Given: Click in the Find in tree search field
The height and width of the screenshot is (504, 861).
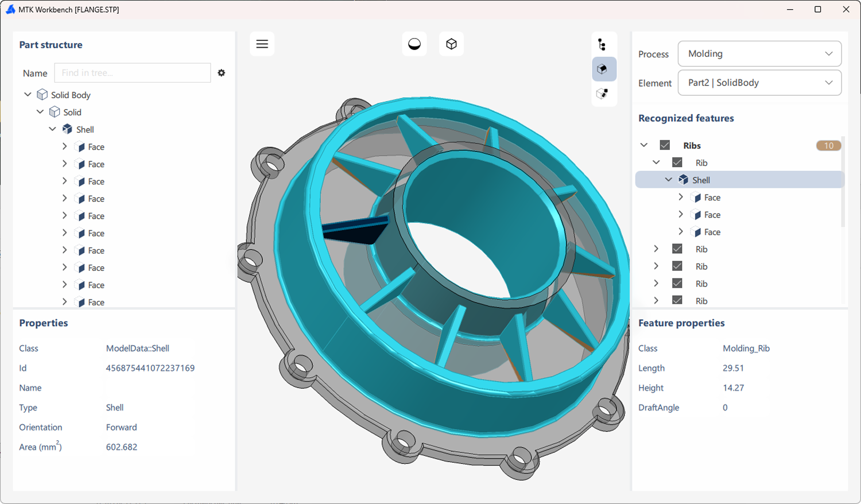Looking at the screenshot, I should (132, 73).
